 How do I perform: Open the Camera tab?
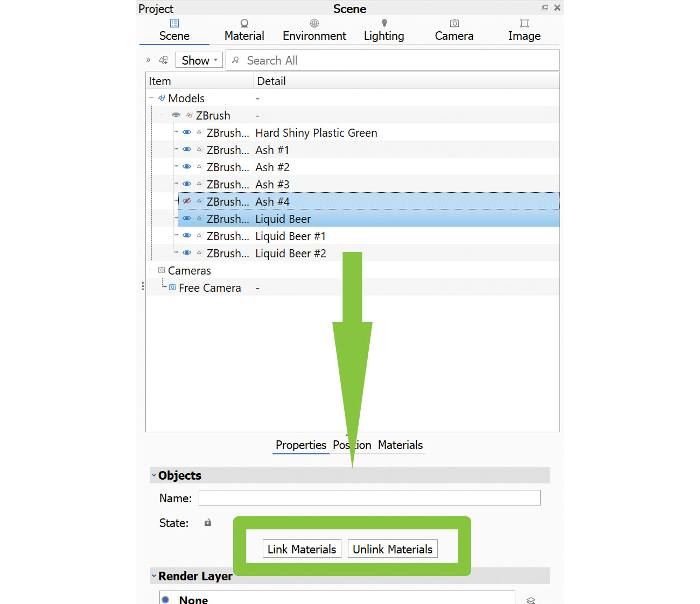454,30
